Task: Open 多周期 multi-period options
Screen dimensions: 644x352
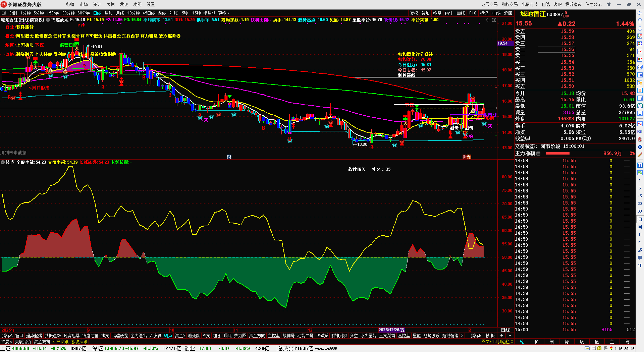Action: click(209, 13)
